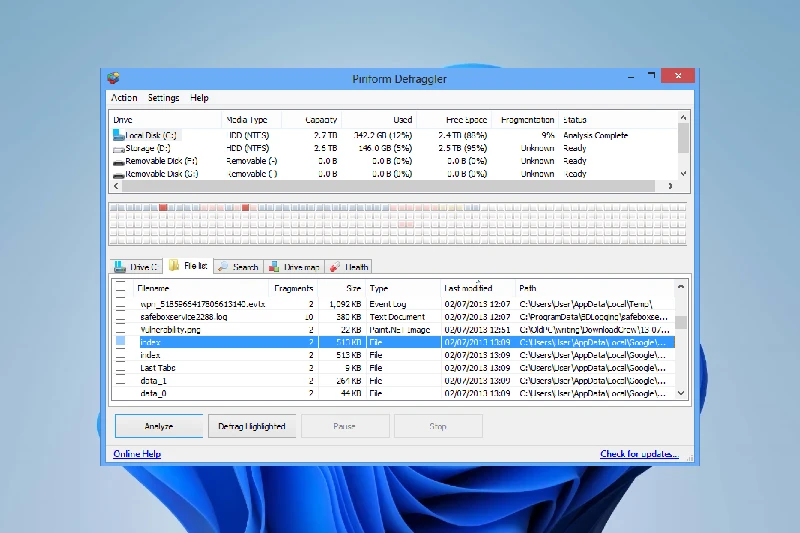Screen dimensions: 800x533
Task: Click the file list scroll-down arrow
Action: (x=681, y=393)
